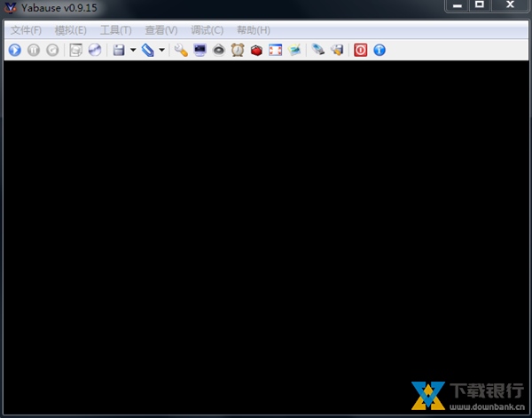Expand the dropdown arrow beside floppy disk

(133, 51)
